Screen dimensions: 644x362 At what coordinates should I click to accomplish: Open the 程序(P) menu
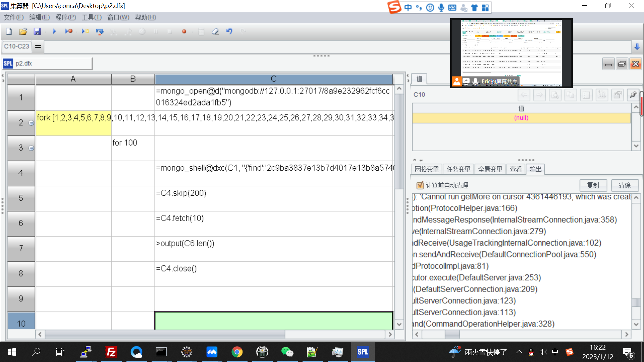pos(65,17)
